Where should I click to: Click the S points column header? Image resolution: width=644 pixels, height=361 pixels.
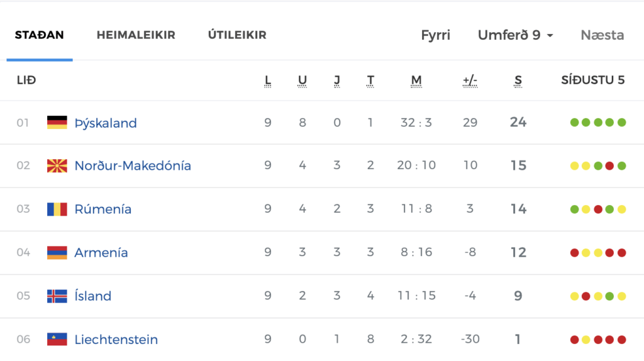coord(518,81)
